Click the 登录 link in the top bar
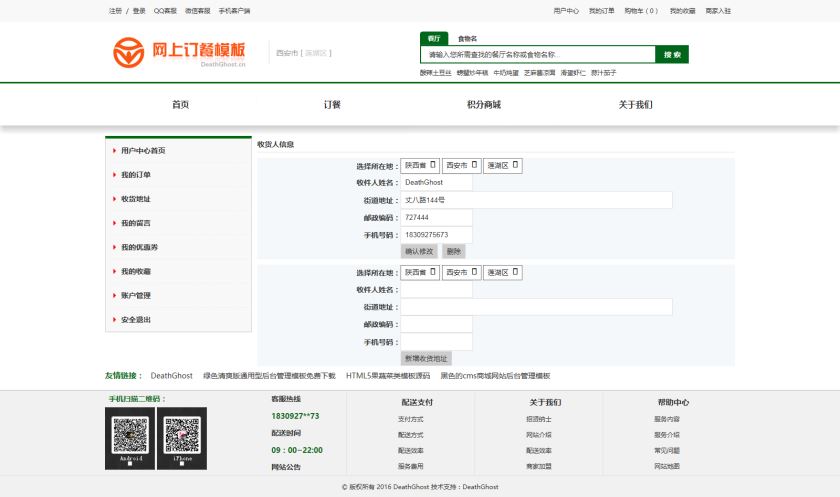Screen dimensions: 840x497 (139, 11)
